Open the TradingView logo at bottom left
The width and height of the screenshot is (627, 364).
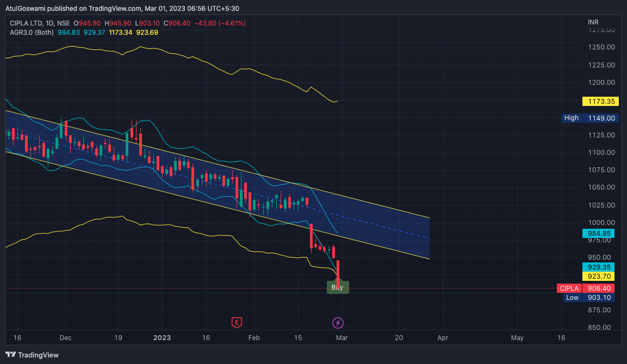tap(32, 355)
